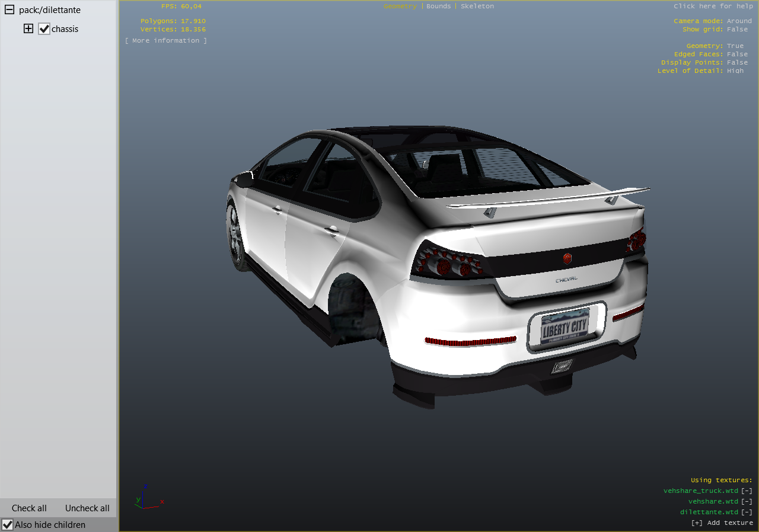Click the Using textures: heading

click(722, 480)
